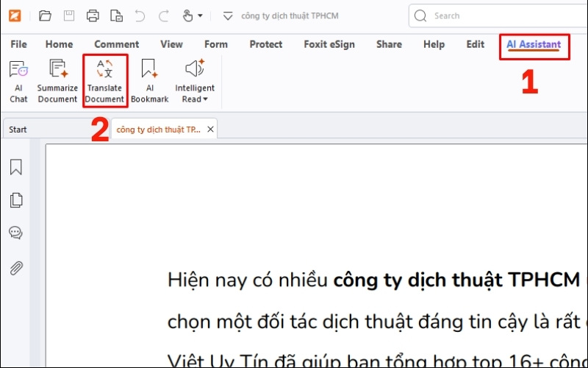
Task: Open the Bookmarks side panel
Action: pyautogui.click(x=15, y=167)
